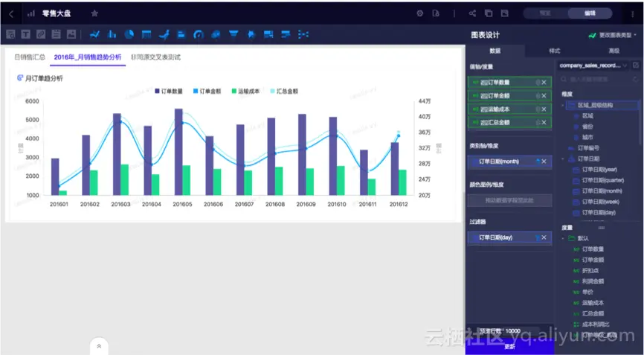Click the copy icon in the top bar
Image resolution: width=644 pixels, height=355 pixels.
coord(489,13)
